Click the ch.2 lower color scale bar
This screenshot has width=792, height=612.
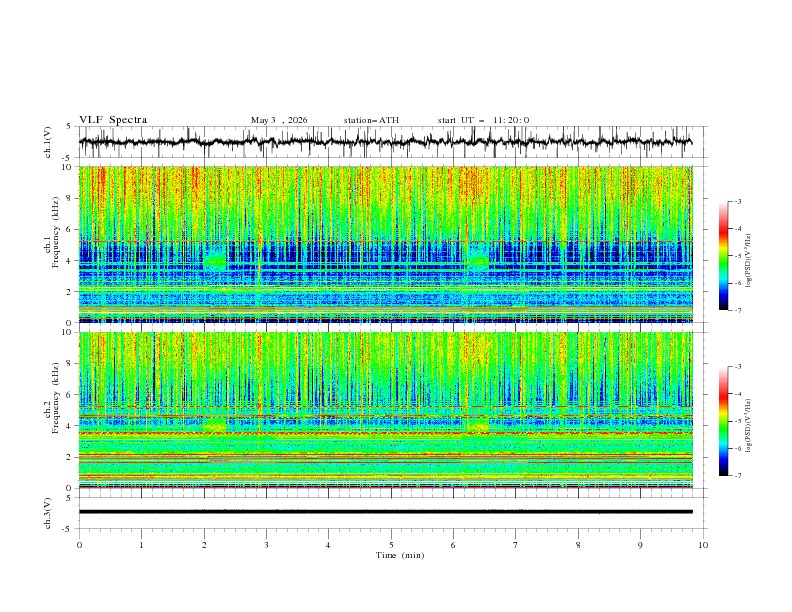(723, 421)
